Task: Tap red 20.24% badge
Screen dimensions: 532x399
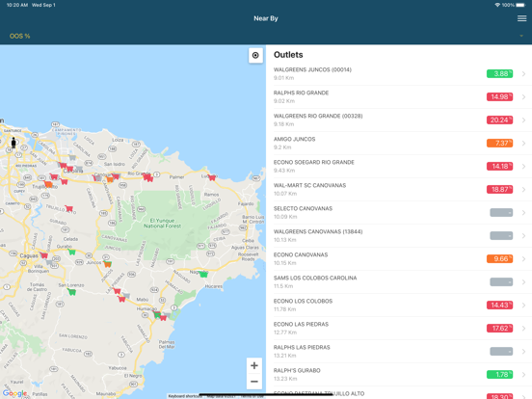Action: click(x=499, y=120)
